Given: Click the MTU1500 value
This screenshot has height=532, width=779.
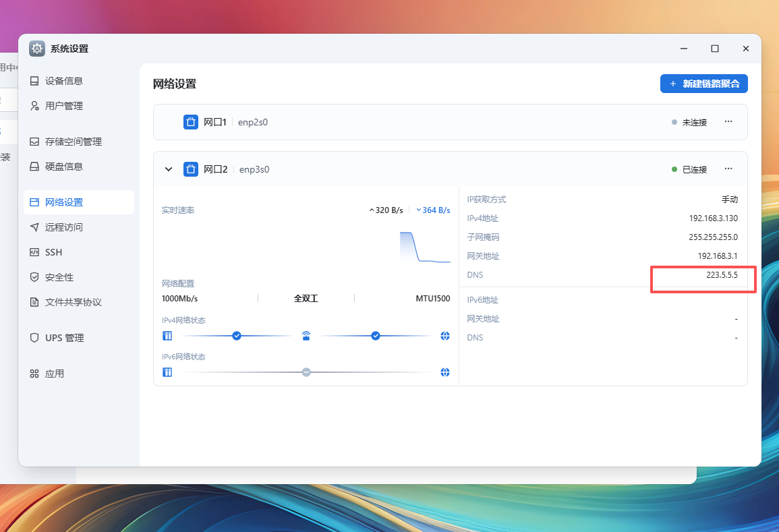Looking at the screenshot, I should (x=433, y=299).
